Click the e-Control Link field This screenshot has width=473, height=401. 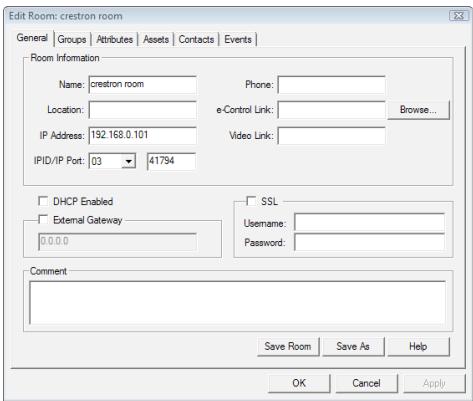[x=332, y=110]
